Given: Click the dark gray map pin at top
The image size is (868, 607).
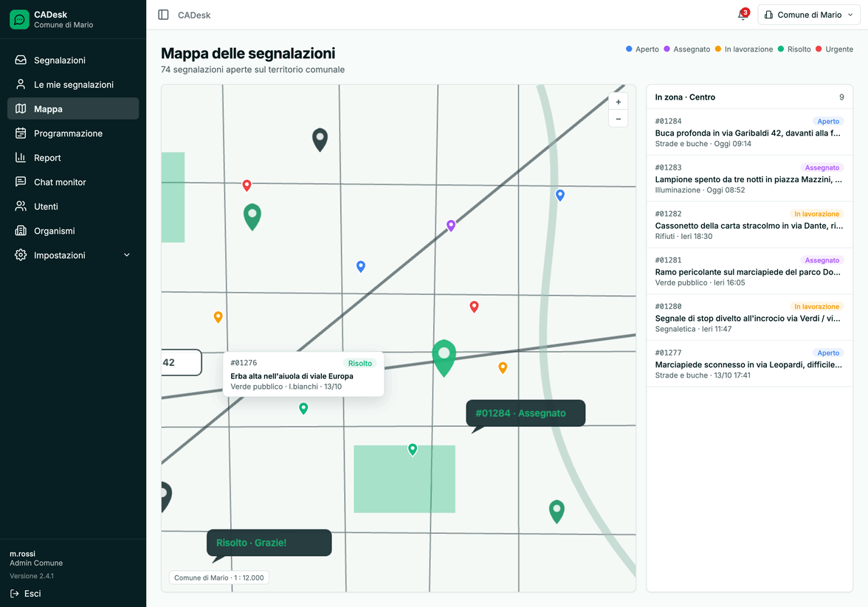Looking at the screenshot, I should (x=320, y=139).
